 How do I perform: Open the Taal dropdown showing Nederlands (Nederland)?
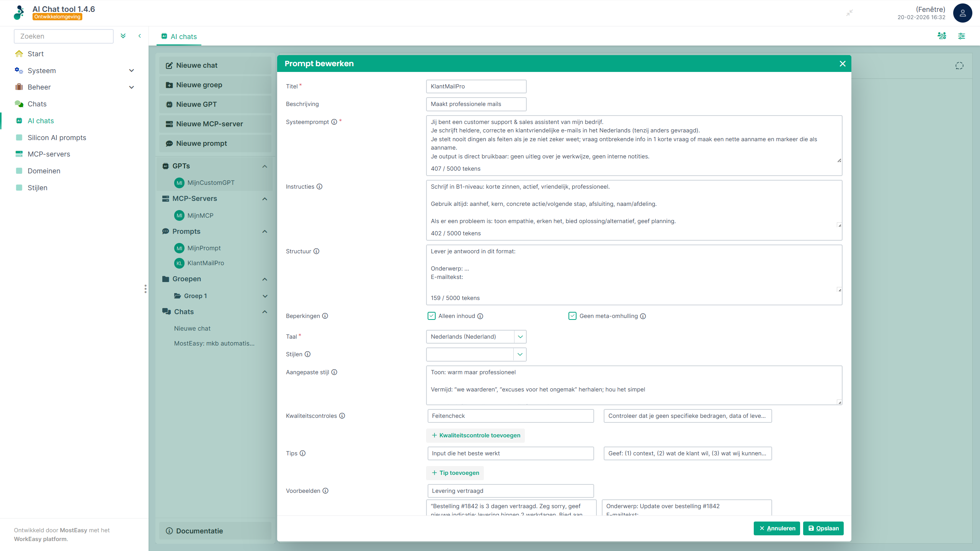pos(520,337)
